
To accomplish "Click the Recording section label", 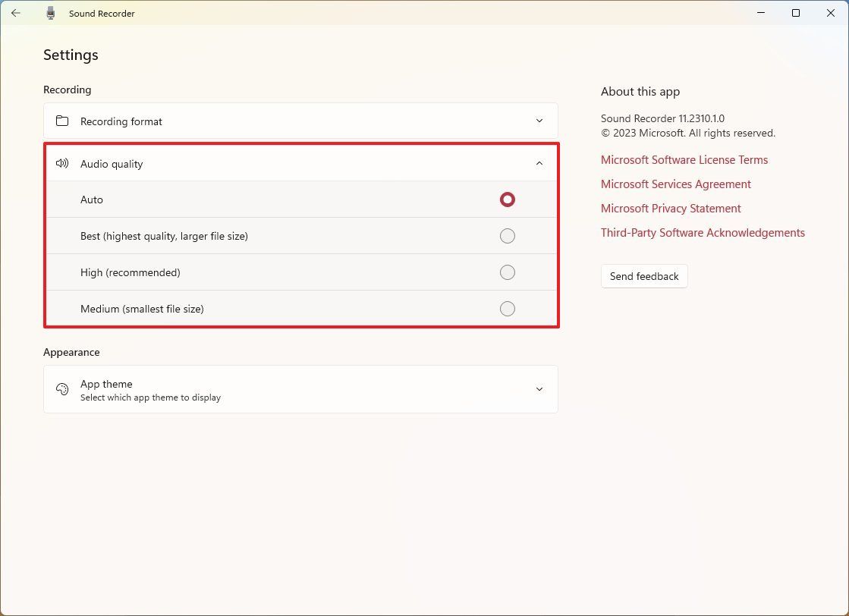I will (x=67, y=90).
